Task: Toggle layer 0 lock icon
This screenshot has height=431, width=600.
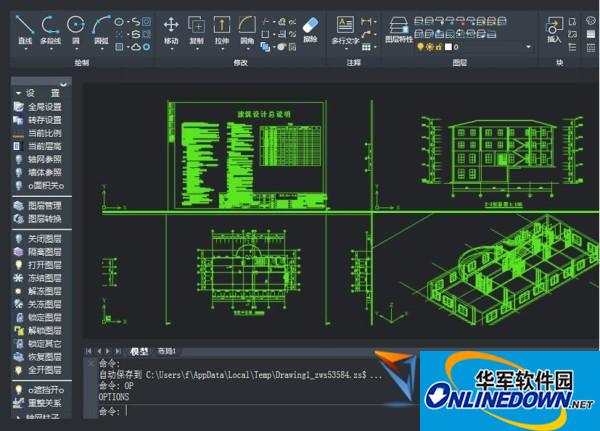Action: (439, 47)
